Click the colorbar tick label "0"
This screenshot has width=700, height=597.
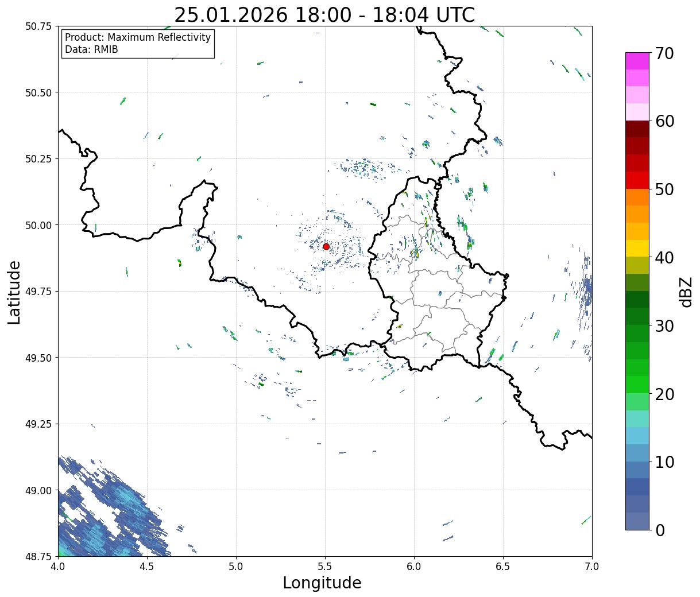[x=660, y=530]
